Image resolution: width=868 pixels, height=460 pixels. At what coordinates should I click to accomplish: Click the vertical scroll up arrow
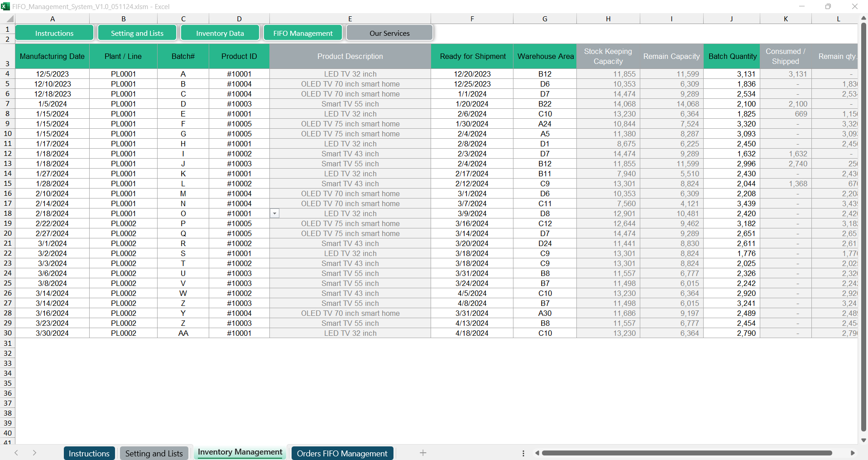pyautogui.click(x=863, y=18)
